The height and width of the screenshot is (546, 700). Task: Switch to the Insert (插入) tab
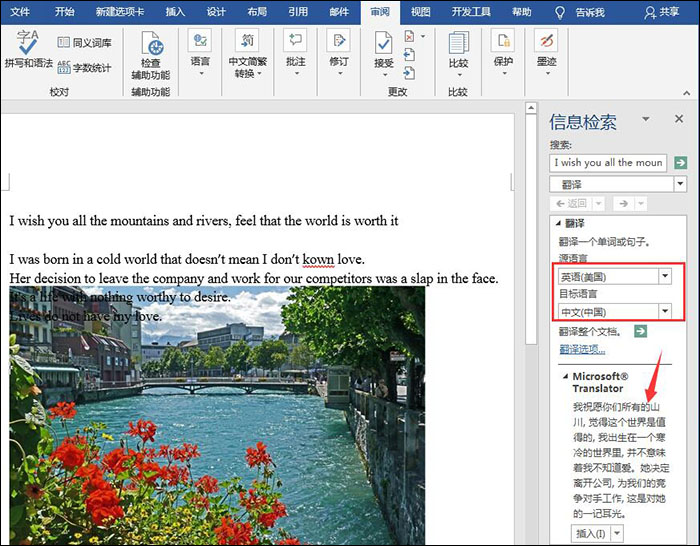point(175,12)
